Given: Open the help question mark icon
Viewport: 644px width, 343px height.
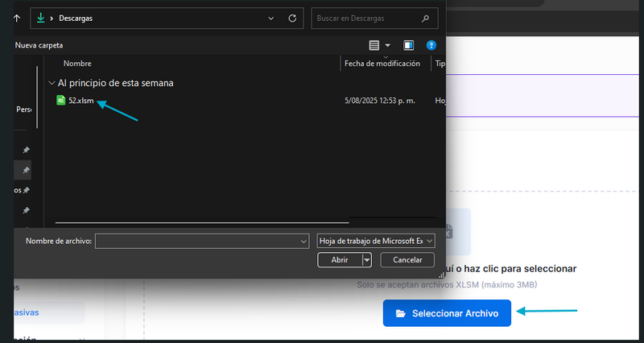Looking at the screenshot, I should point(431,45).
